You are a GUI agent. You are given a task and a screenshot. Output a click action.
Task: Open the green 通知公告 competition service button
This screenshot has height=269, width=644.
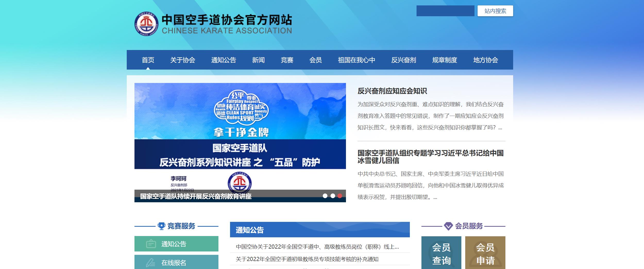click(x=176, y=244)
